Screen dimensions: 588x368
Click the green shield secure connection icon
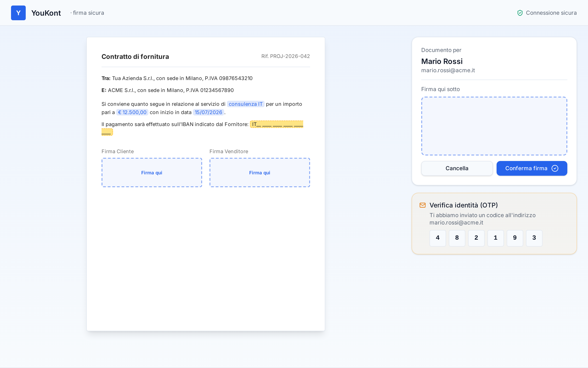[x=520, y=13]
